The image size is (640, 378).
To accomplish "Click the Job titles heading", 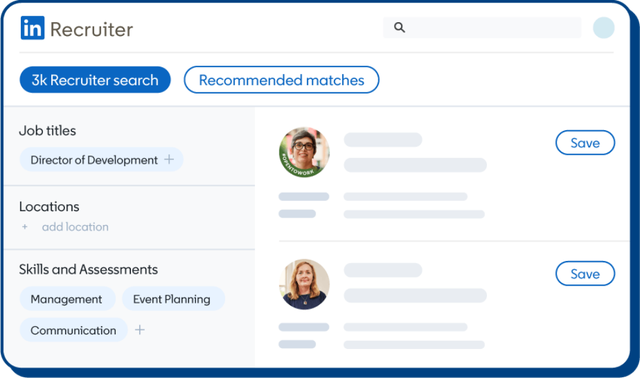I will (x=47, y=131).
